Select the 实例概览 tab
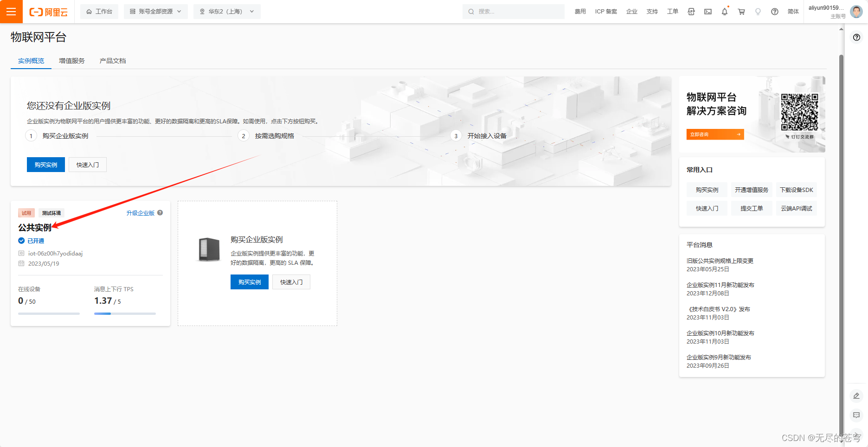Screen dimensions: 868x447 click(x=31, y=61)
